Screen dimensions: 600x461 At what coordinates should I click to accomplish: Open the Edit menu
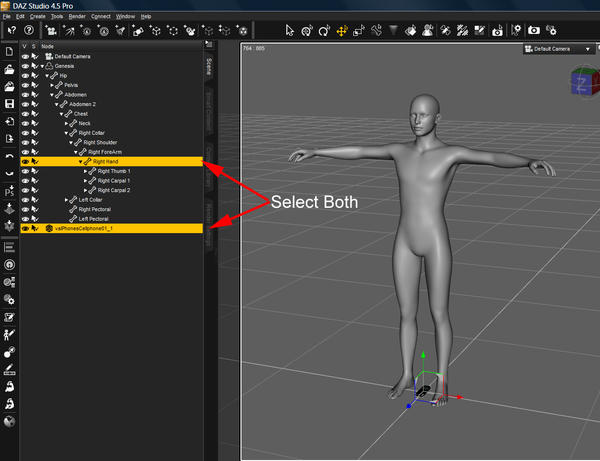[x=20, y=16]
